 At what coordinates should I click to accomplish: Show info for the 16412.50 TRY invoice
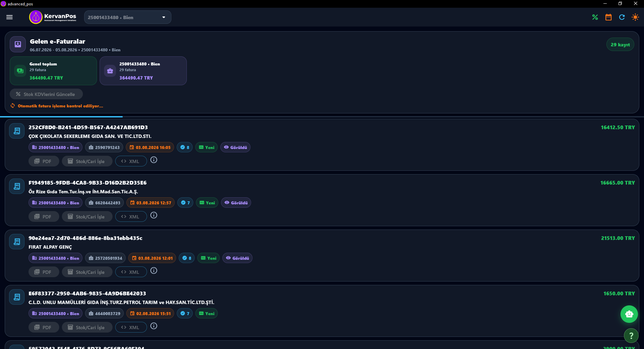click(x=154, y=160)
